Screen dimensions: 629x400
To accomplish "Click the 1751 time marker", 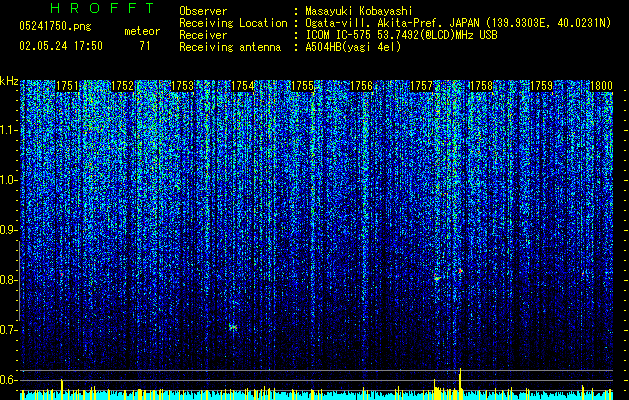I will (67, 86).
